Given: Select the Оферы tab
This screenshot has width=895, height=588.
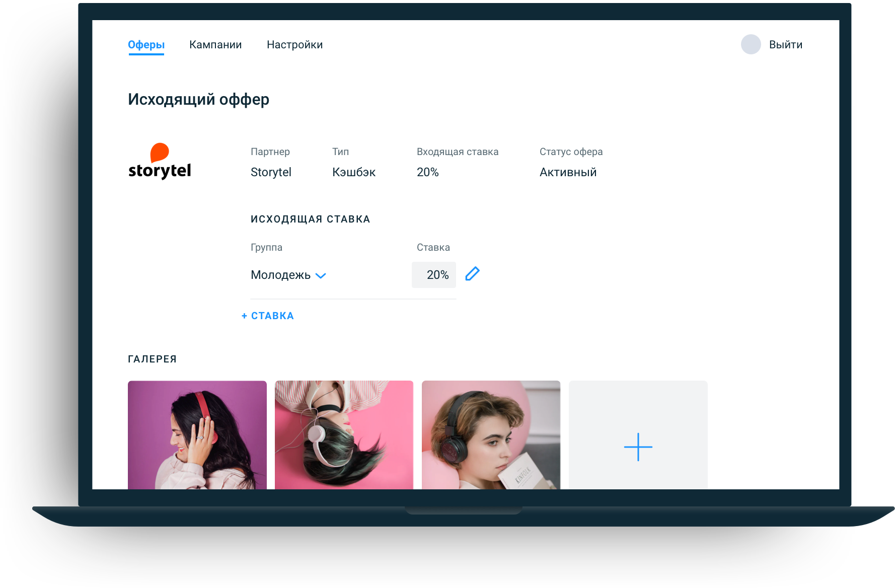Looking at the screenshot, I should [x=146, y=44].
